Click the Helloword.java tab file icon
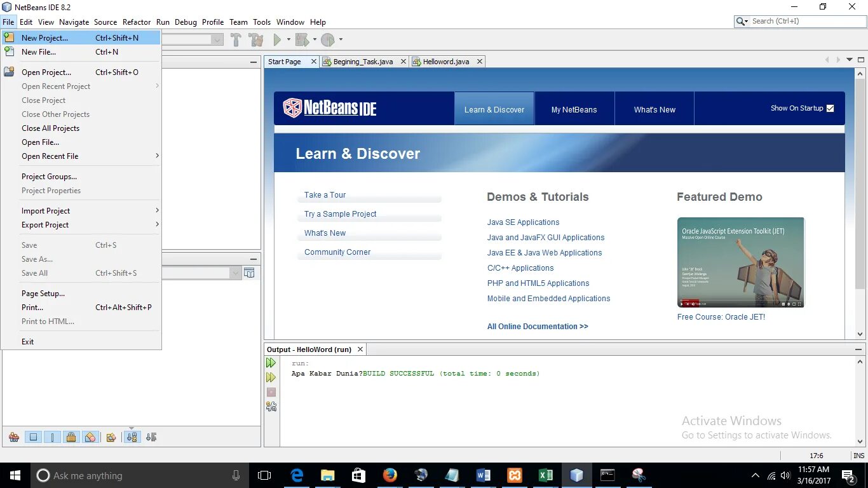The width and height of the screenshot is (868, 488). click(x=417, y=62)
